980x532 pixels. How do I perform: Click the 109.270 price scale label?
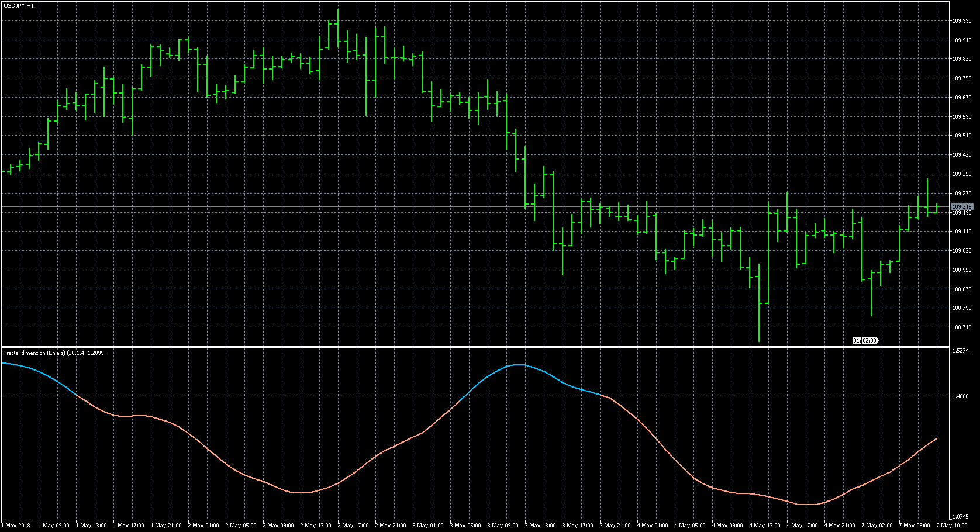point(962,194)
